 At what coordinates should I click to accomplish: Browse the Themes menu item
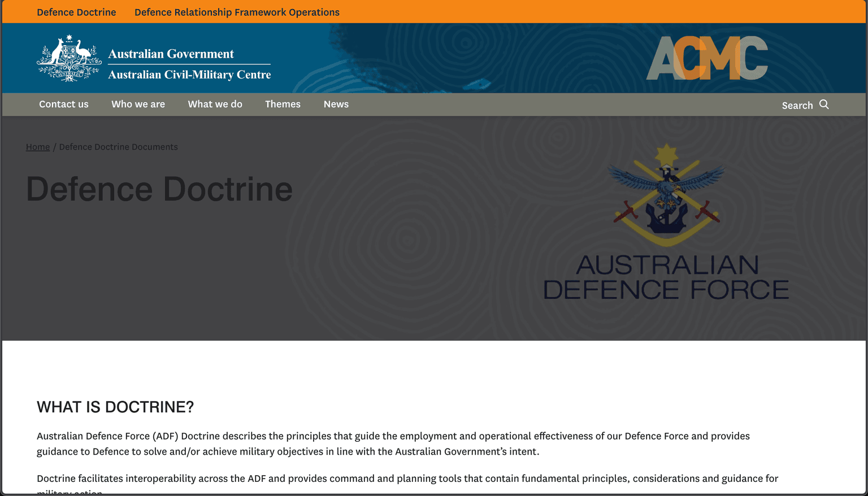click(x=283, y=104)
